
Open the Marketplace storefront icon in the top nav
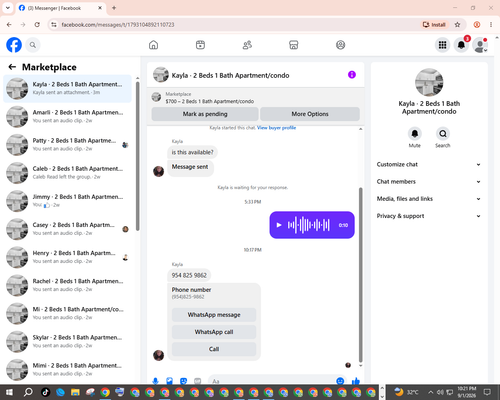coord(294,45)
